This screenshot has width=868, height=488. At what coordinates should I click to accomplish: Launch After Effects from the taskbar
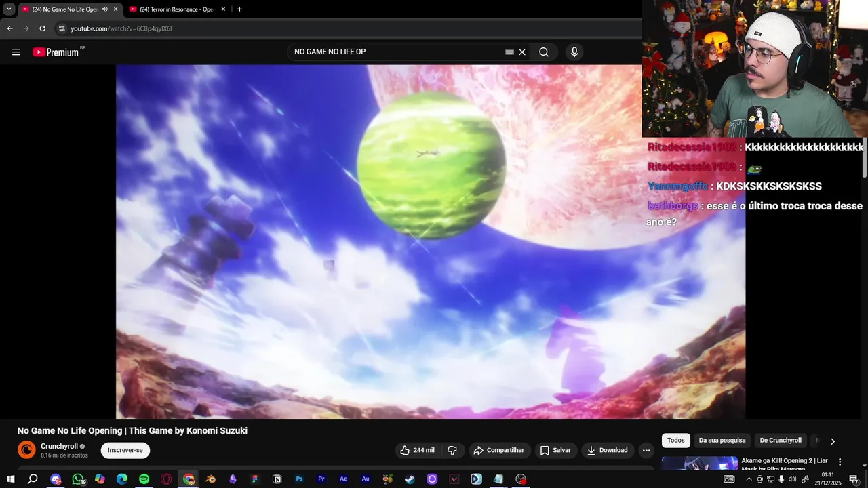tap(343, 479)
